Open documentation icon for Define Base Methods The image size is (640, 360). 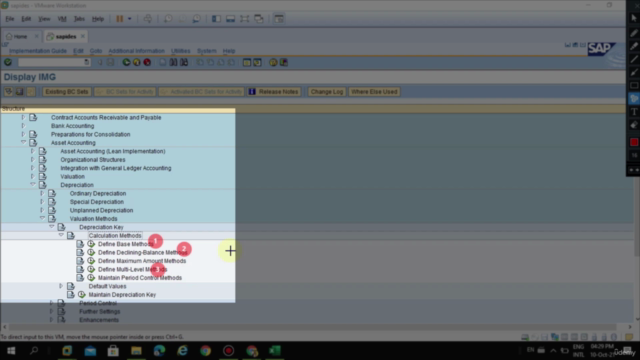click(80, 244)
